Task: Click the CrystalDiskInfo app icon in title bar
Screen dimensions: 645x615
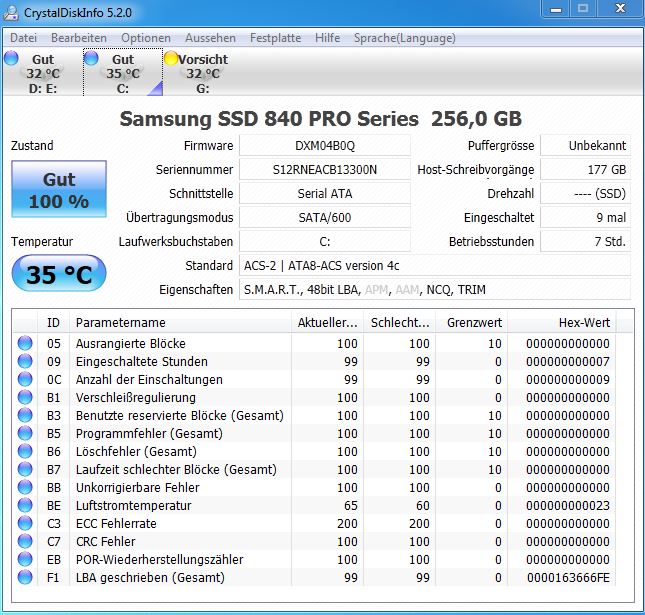Action: [11, 13]
